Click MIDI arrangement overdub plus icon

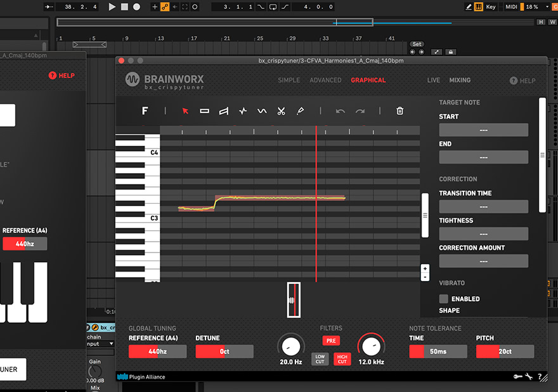155,7
